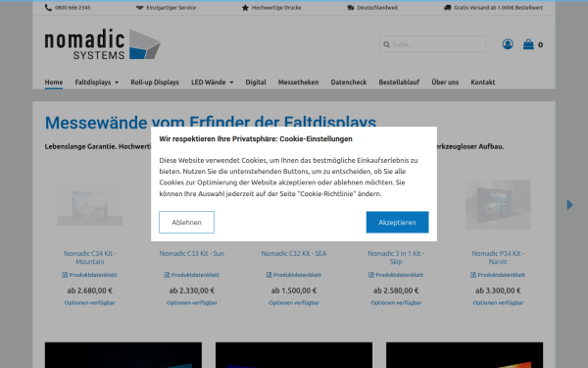Click the price ab 2.330,00 €
The image size is (588, 368).
click(192, 290)
